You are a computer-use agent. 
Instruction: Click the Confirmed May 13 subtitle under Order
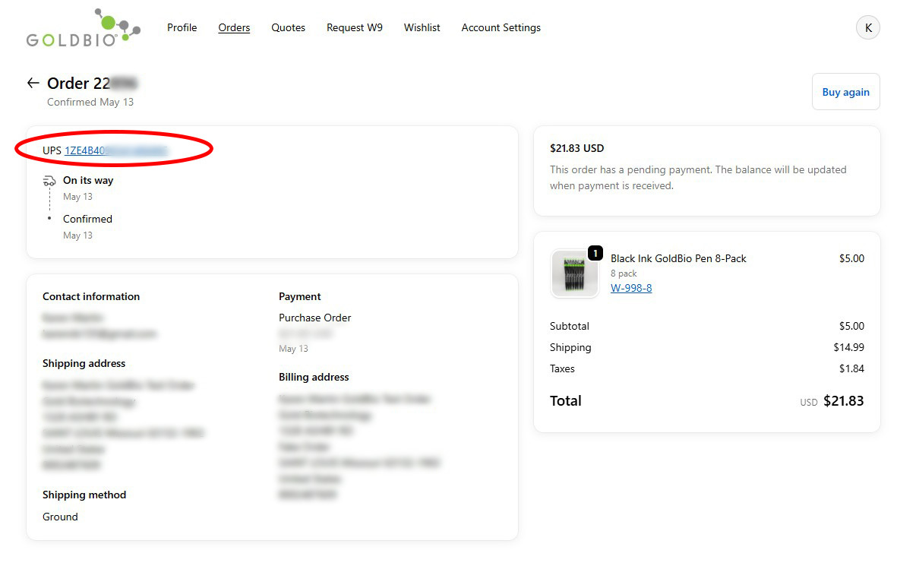tap(90, 102)
